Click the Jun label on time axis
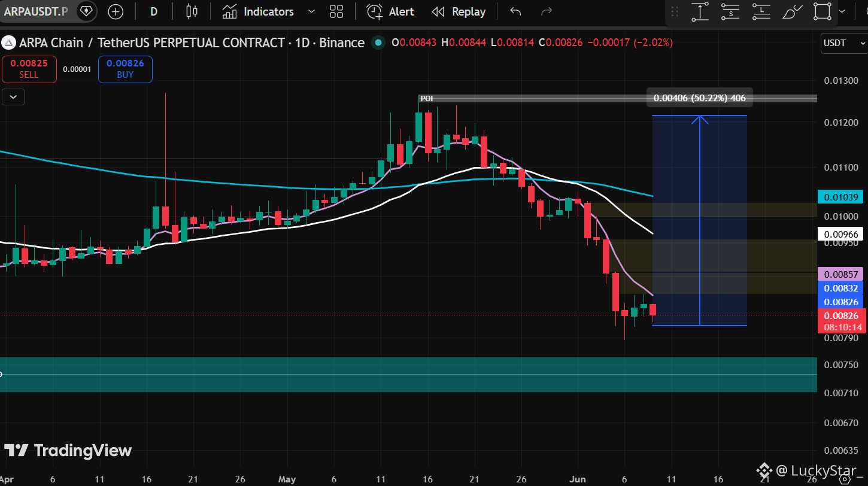 click(x=578, y=479)
